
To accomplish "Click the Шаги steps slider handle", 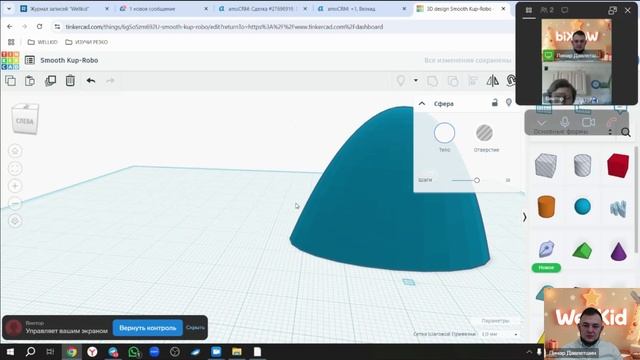I will [x=477, y=180].
